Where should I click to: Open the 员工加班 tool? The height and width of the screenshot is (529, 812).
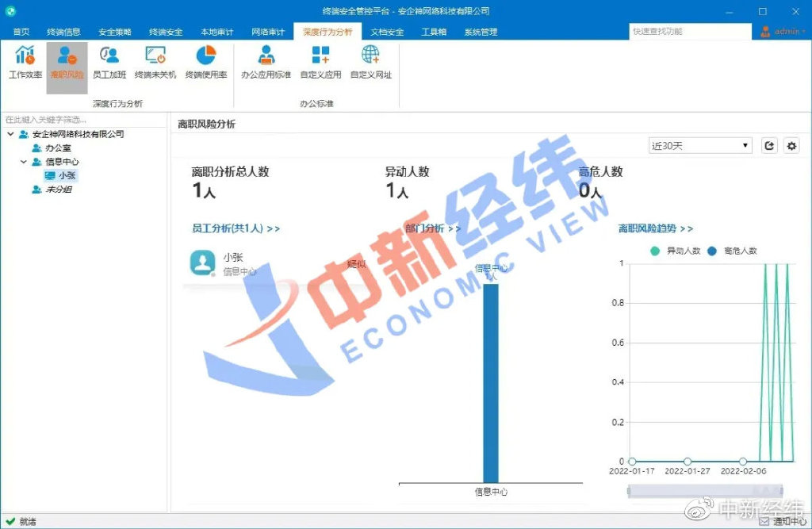(109, 62)
